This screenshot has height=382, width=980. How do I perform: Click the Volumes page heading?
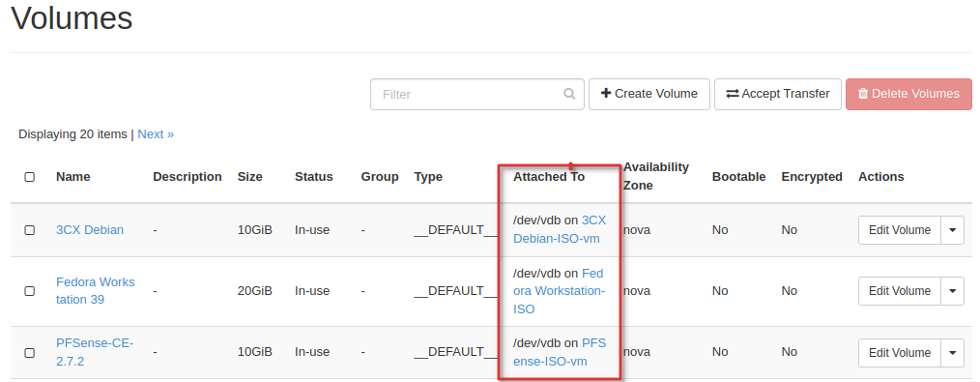point(72,17)
